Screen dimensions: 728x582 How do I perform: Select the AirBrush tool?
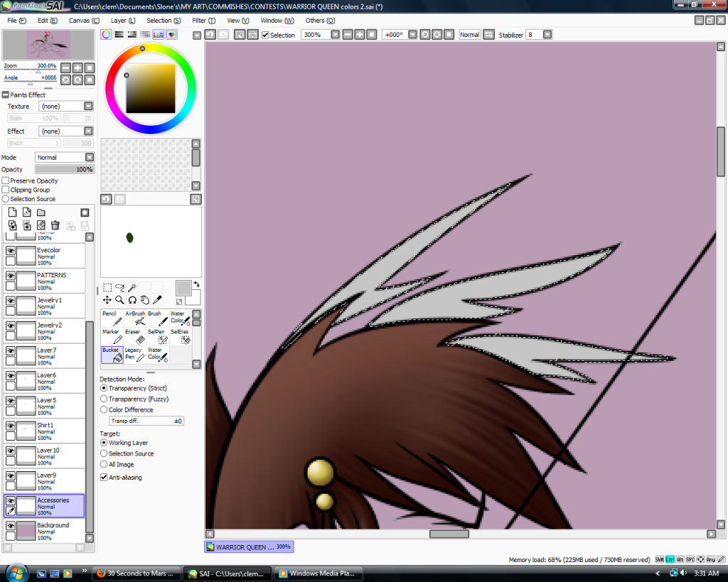[134, 318]
